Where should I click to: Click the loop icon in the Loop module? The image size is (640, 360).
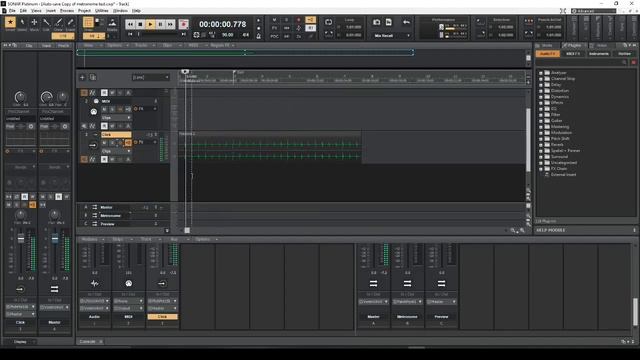coord(329,22)
